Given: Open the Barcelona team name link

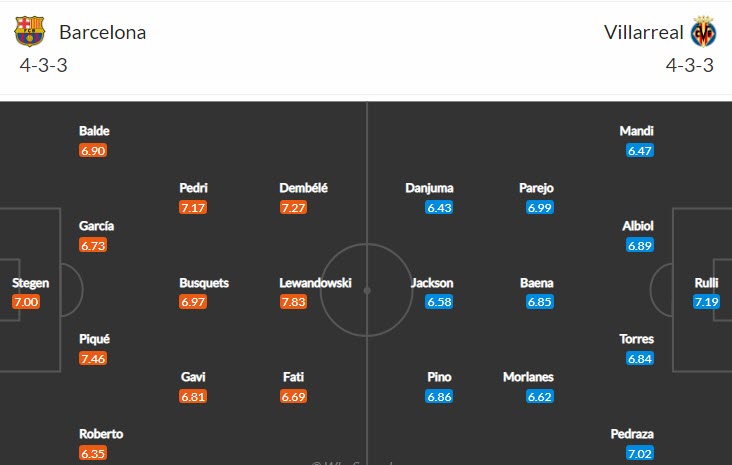Looking at the screenshot, I should (x=102, y=32).
